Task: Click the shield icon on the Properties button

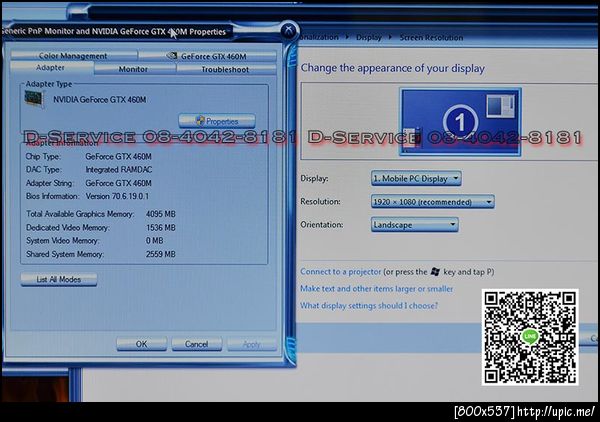Action: (x=200, y=121)
